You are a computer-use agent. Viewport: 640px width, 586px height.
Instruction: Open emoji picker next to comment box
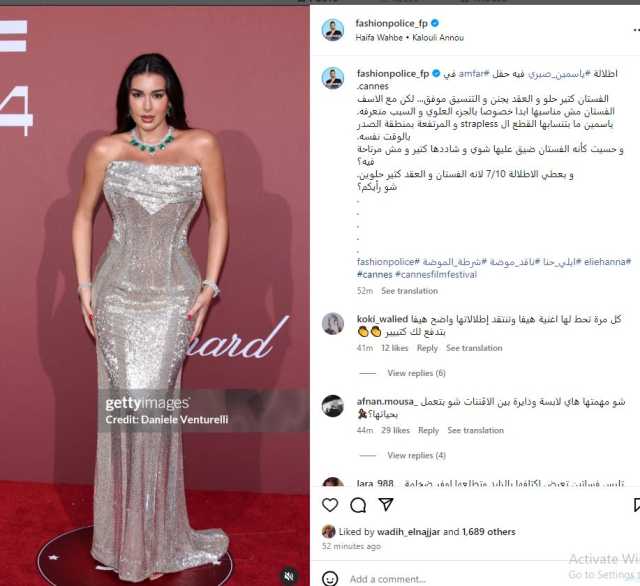[330, 578]
